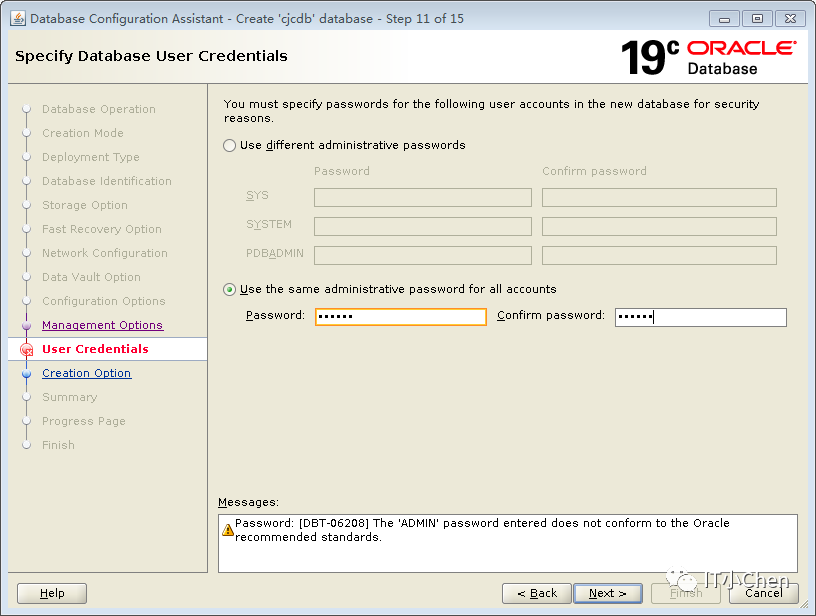Click the Next button
Screen dimensions: 816x616
coord(608,593)
